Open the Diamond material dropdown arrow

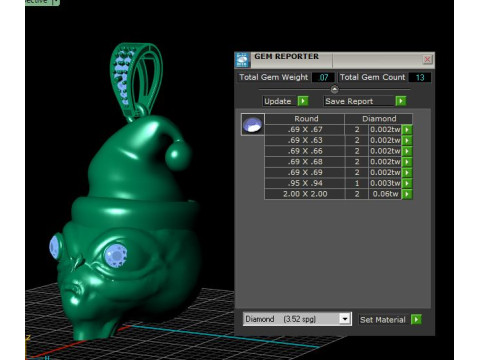click(x=345, y=319)
